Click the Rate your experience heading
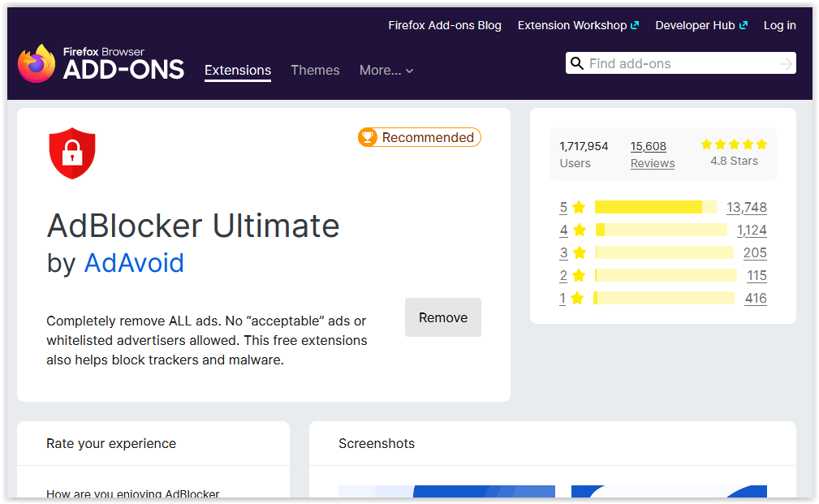Image resolution: width=819 pixels, height=504 pixels. coord(111,443)
